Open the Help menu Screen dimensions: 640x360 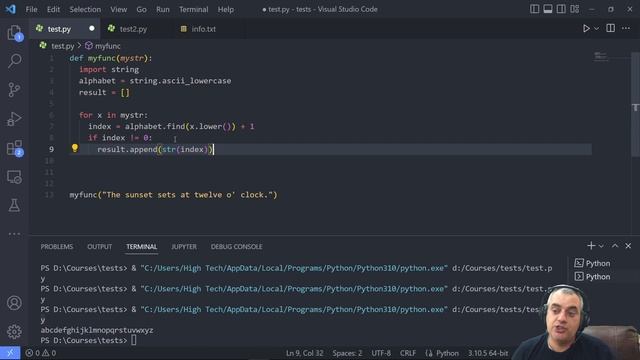pyautogui.click(x=225, y=9)
